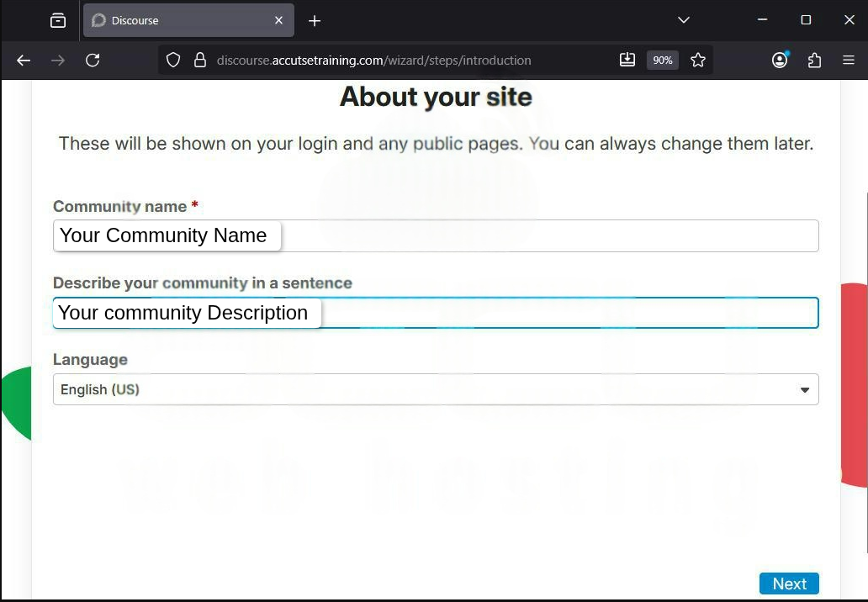This screenshot has width=868, height=602.
Task: Open the Firefox application menu
Action: [x=849, y=60]
